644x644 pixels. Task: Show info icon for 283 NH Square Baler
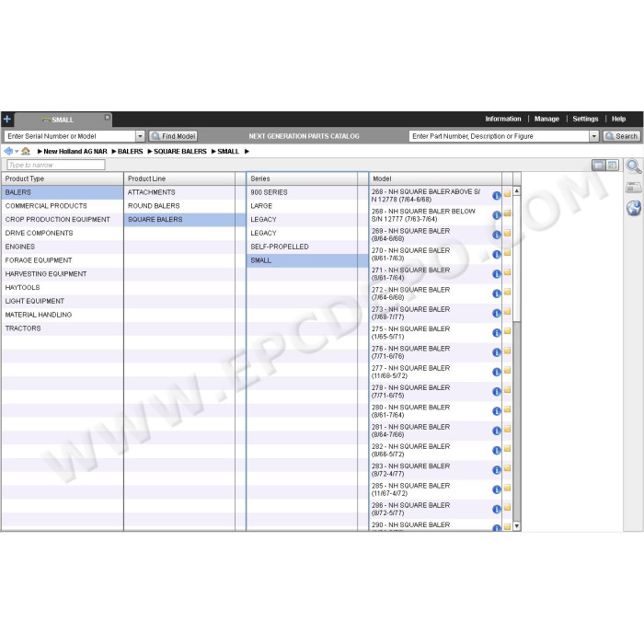pyautogui.click(x=497, y=470)
